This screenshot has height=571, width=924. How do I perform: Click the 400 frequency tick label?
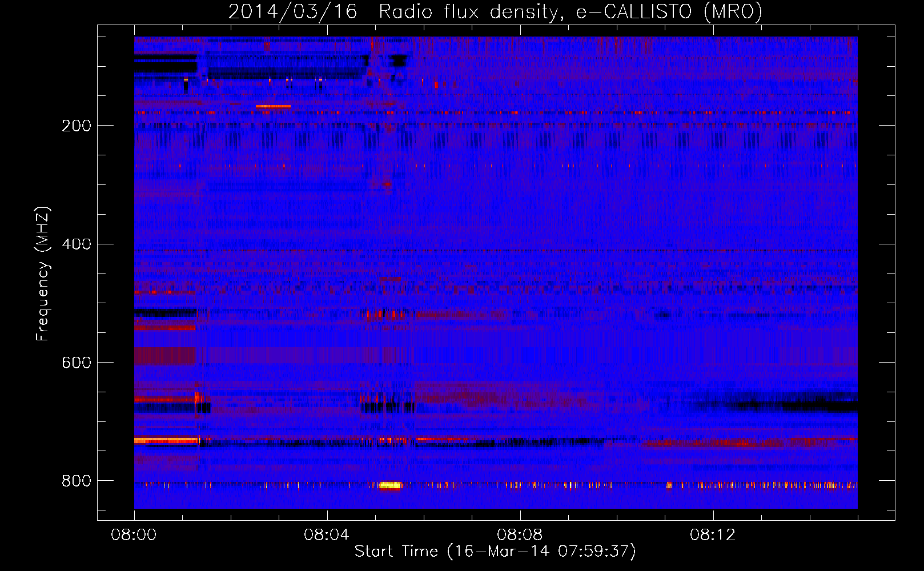77,244
